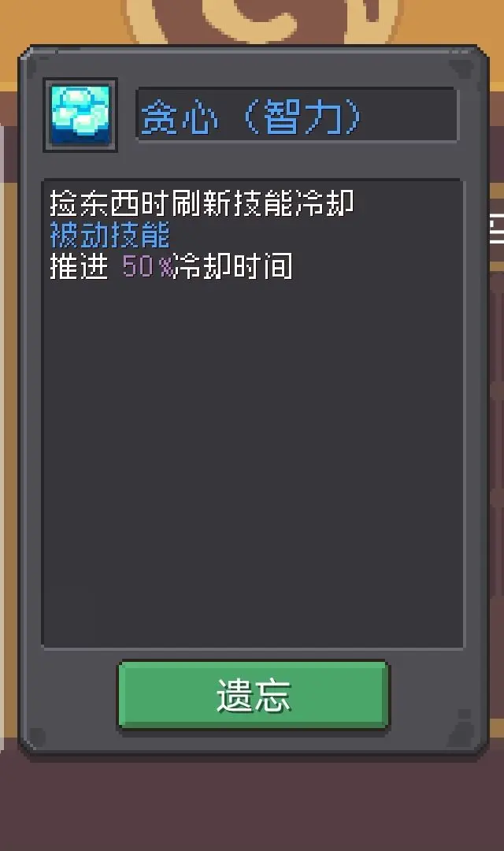
Task: Click the bottom-left corner rivet of the dialog
Action: tap(37, 737)
